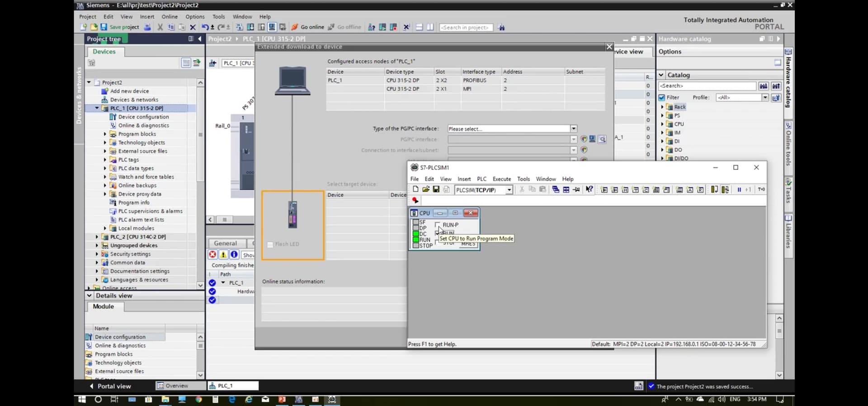Open the Options menu in TIA Portal
This screenshot has height=406, width=868.
195,16
